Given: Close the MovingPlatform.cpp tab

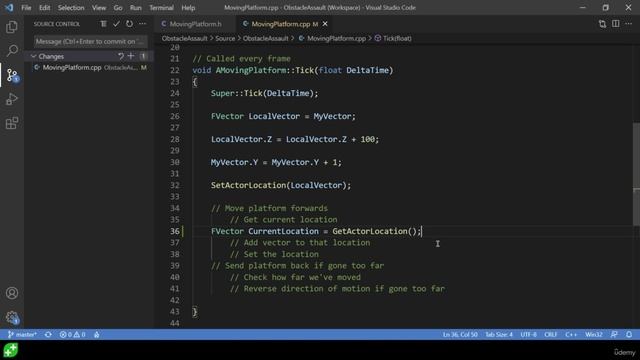Looking at the screenshot, I should point(325,24).
